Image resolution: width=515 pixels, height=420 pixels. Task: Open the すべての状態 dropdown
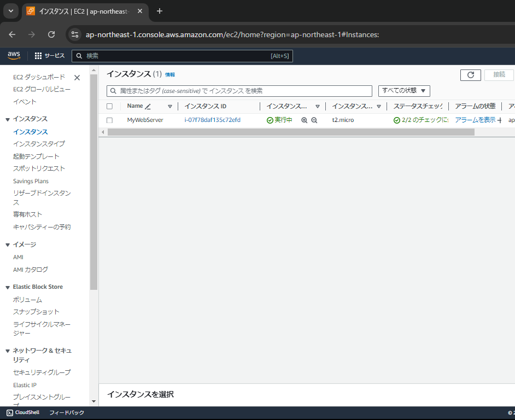[404, 91]
